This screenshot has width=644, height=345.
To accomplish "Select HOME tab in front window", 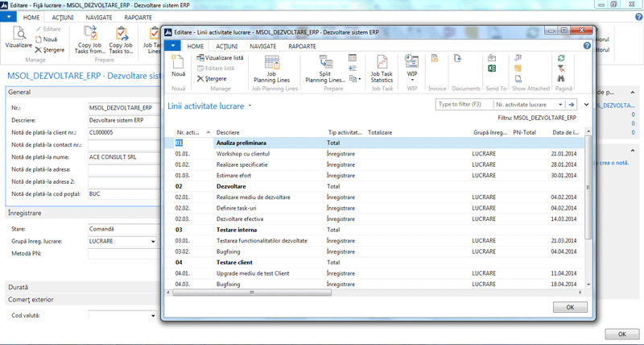I will point(195,46).
